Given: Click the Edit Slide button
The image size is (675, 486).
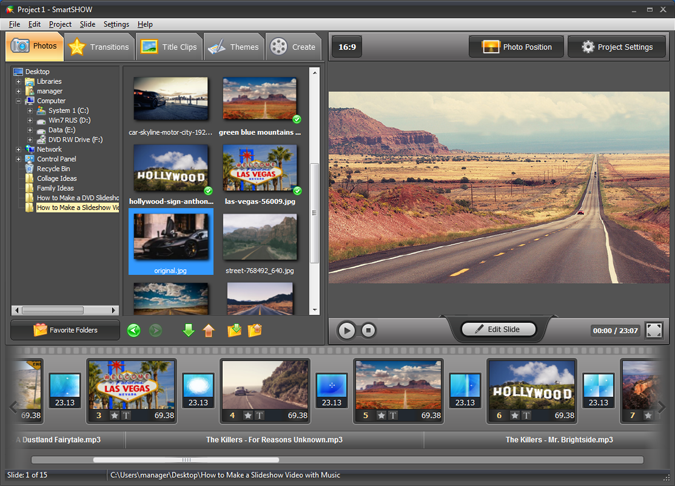Looking at the screenshot, I should click(499, 329).
